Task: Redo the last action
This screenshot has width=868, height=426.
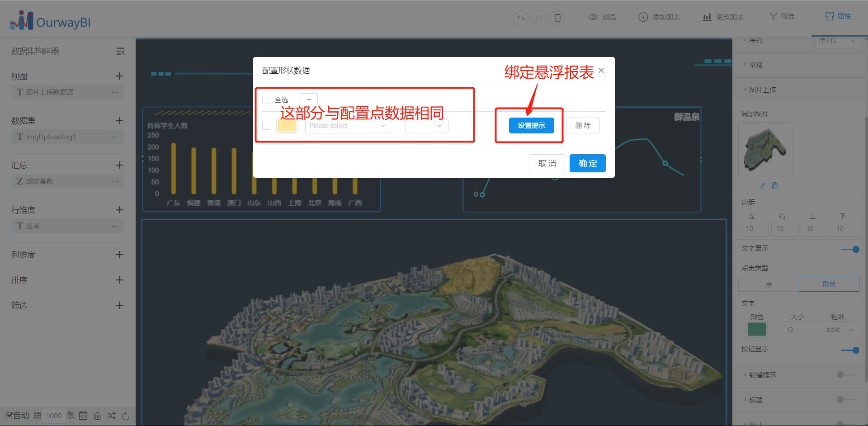Action: 539,18
